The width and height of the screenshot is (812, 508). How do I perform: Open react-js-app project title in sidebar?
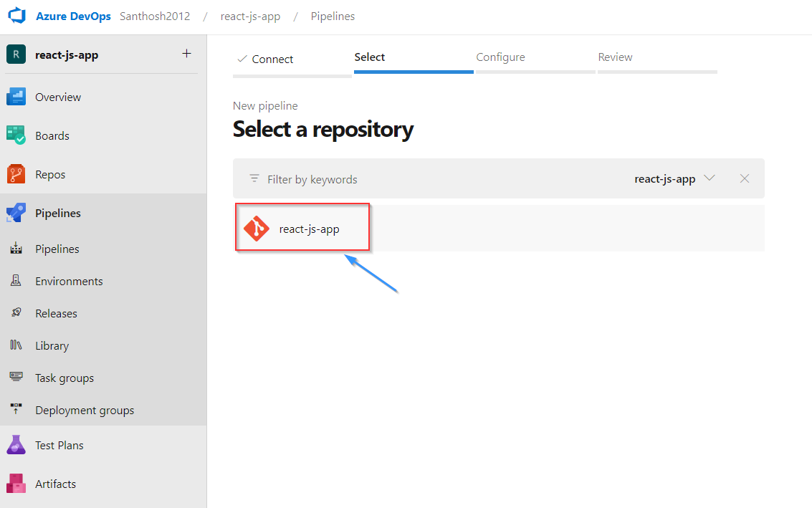click(66, 55)
